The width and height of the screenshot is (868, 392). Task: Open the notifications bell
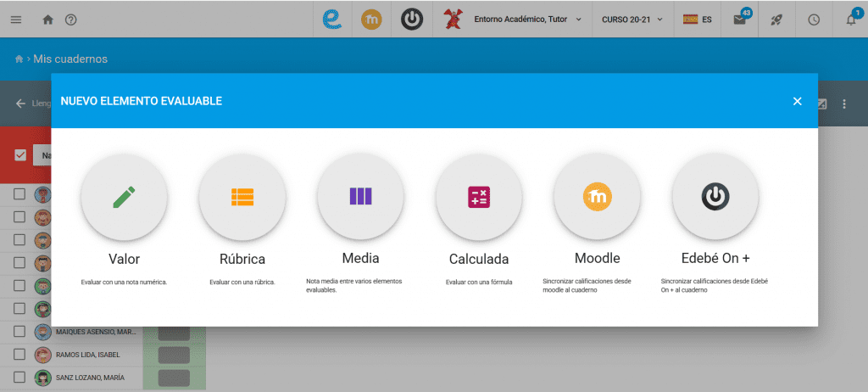pyautogui.click(x=851, y=19)
